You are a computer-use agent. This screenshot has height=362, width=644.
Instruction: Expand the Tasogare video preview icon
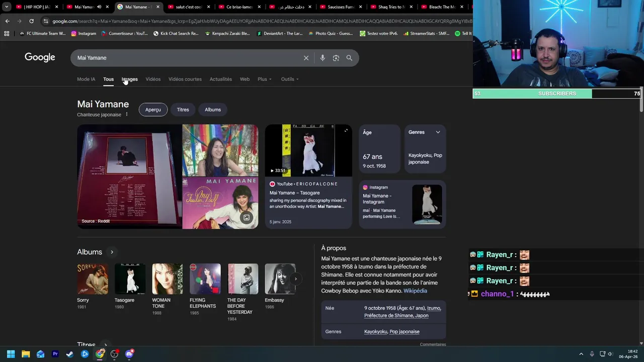pos(346,131)
